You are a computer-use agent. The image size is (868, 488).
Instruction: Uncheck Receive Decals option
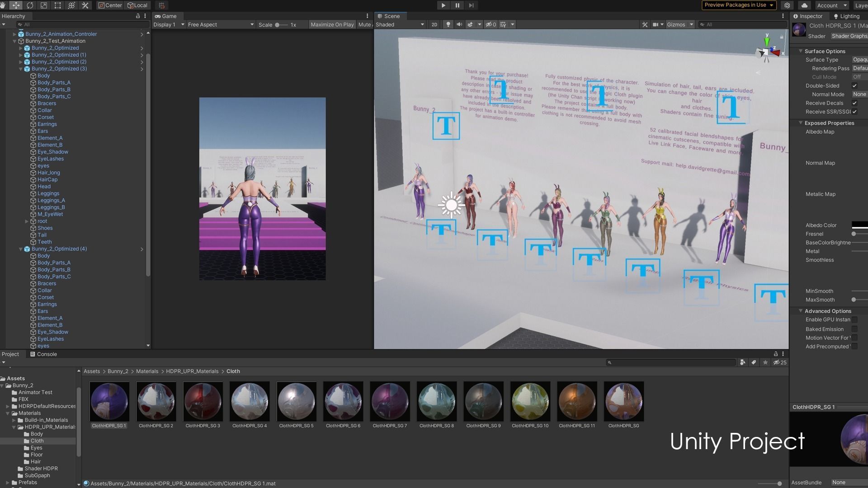click(x=854, y=103)
